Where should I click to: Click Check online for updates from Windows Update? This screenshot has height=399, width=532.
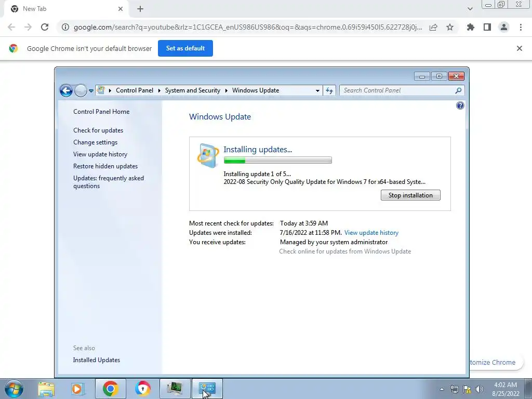coord(345,251)
